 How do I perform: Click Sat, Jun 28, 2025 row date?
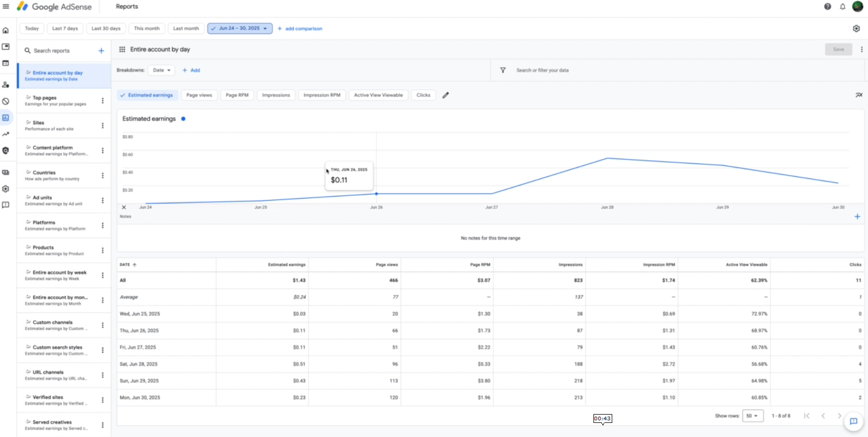139,364
